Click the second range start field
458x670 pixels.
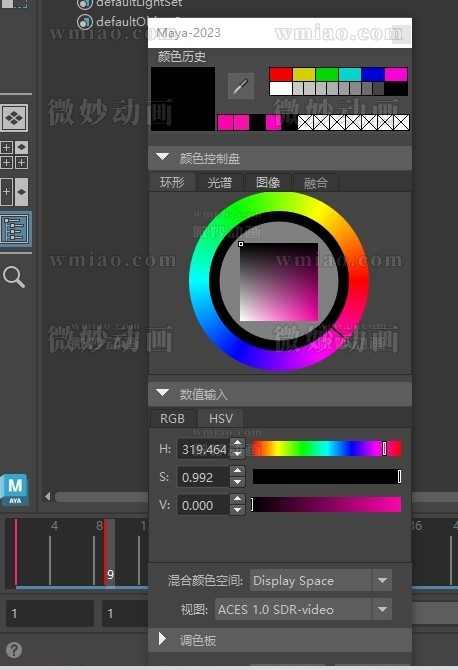(x=125, y=613)
